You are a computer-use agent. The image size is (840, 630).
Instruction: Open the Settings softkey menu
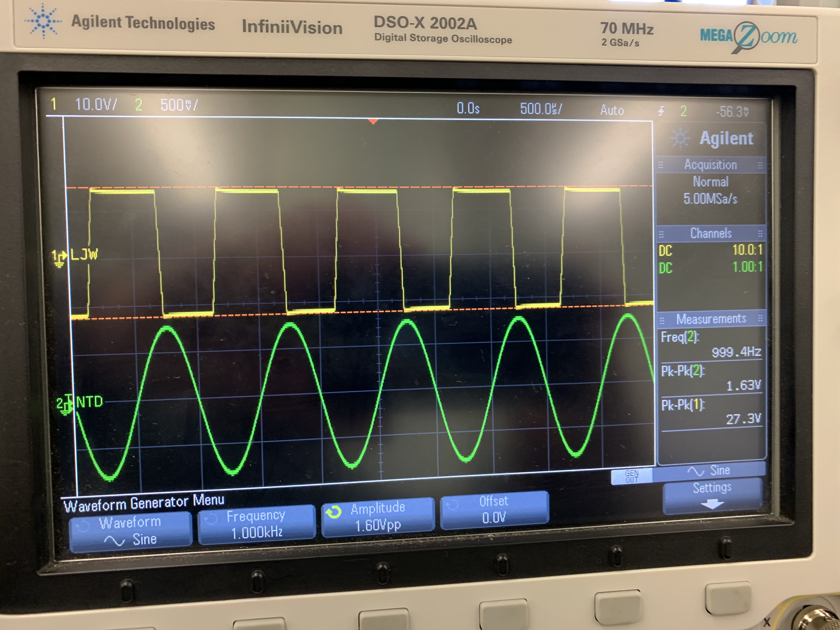coord(712,496)
